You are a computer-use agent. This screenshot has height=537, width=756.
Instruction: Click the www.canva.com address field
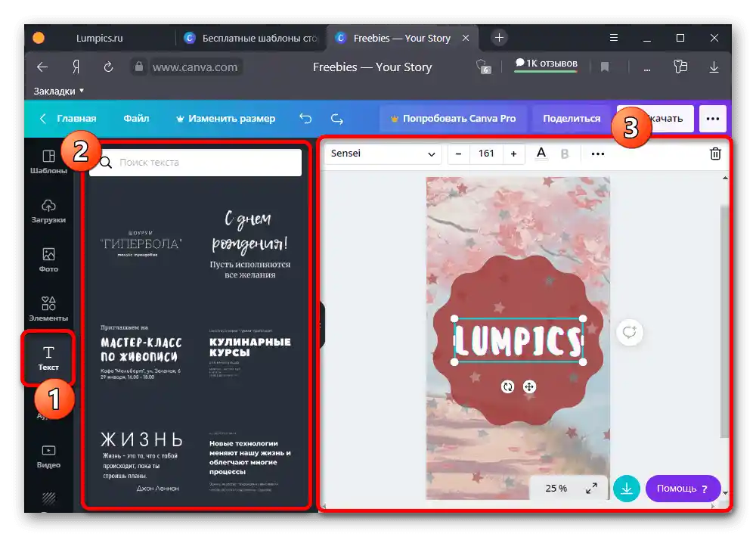[x=195, y=67]
